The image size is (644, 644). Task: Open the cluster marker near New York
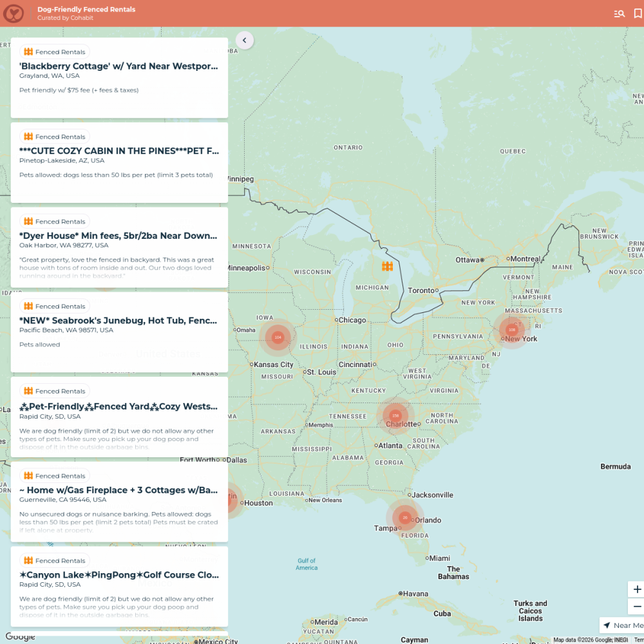pyautogui.click(x=512, y=330)
